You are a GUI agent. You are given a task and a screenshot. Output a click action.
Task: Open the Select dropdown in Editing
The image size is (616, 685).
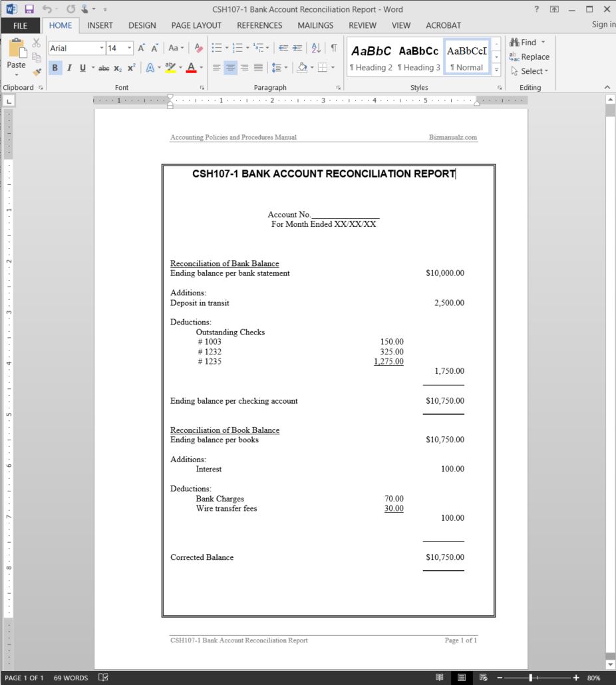click(x=530, y=71)
